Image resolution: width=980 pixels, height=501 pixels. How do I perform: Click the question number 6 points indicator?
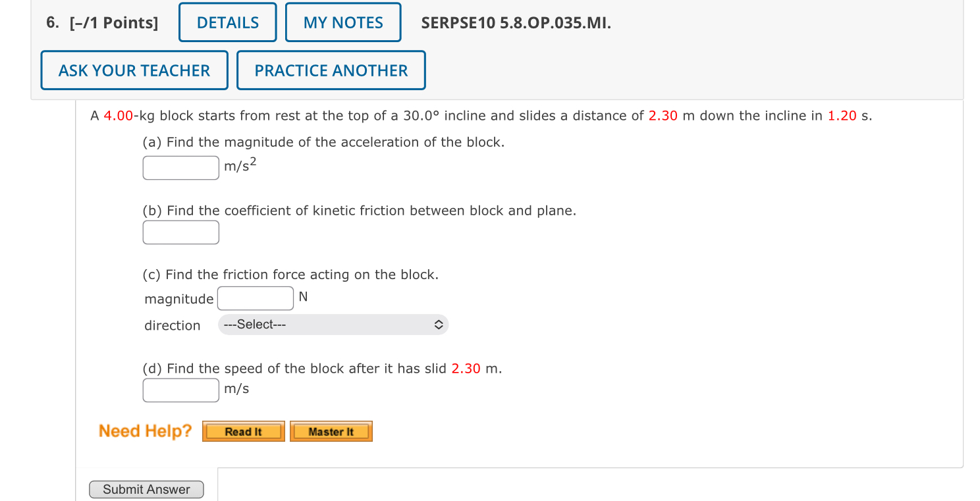(102, 22)
